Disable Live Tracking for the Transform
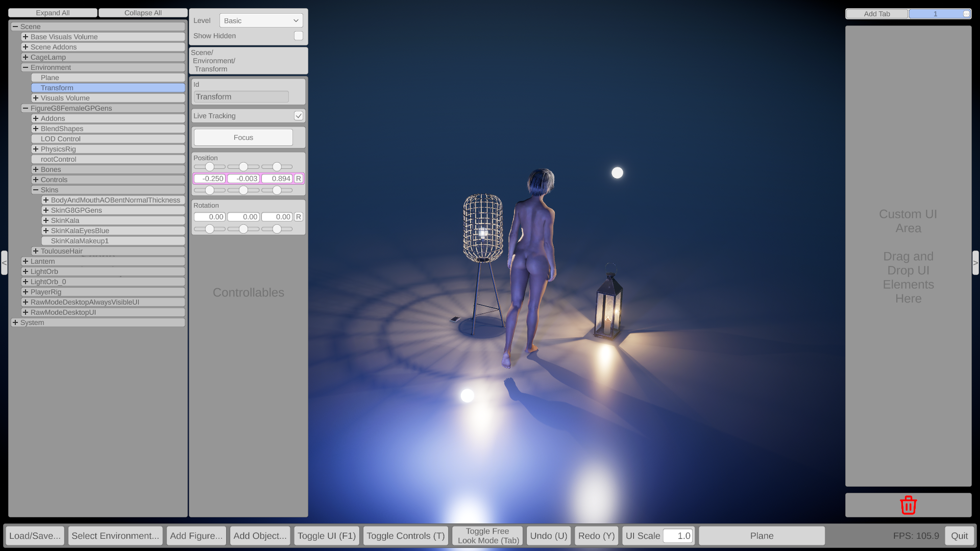Screen dimensions: 980x551 tap(299, 115)
